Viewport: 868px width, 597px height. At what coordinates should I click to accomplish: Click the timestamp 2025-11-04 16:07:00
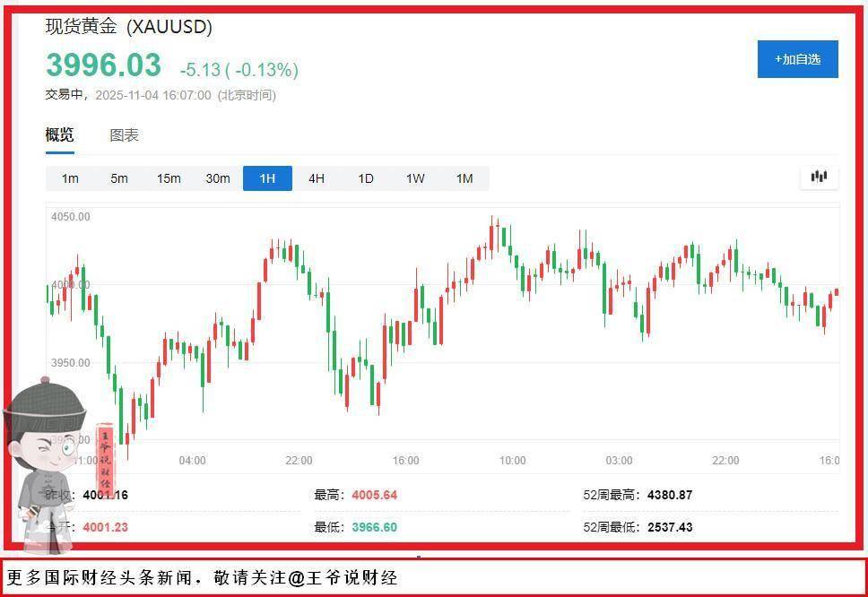pos(153,95)
